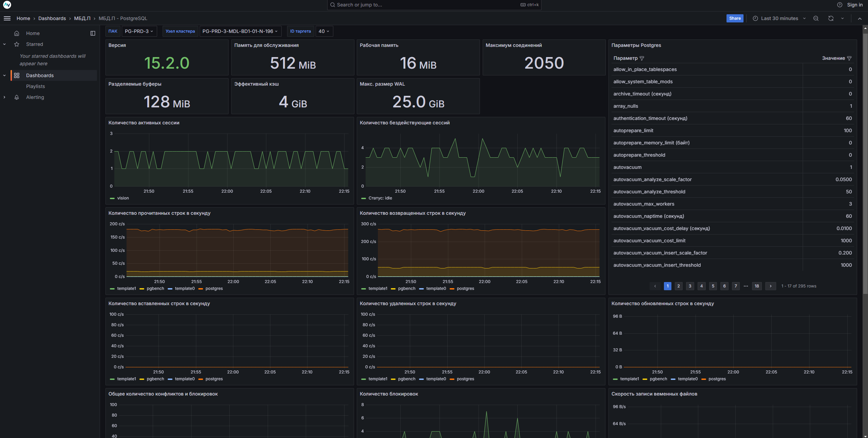Toggle the hamburger menu icon

(7, 18)
